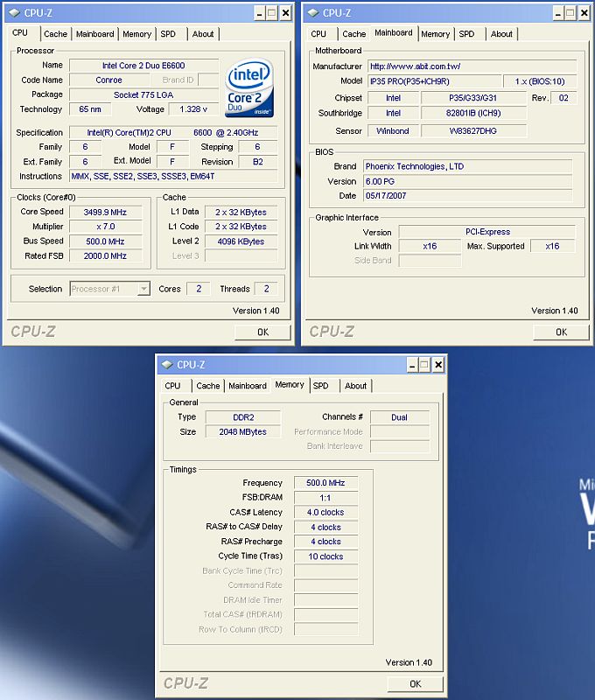595x700 pixels.
Task: Open Memory tab in CPU window
Action: [136, 34]
